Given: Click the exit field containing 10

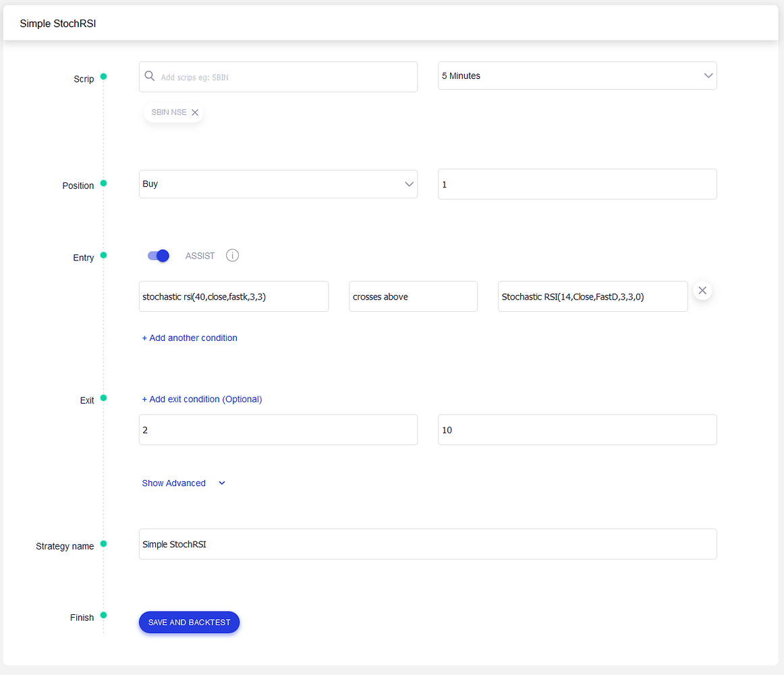Looking at the screenshot, I should coord(577,430).
